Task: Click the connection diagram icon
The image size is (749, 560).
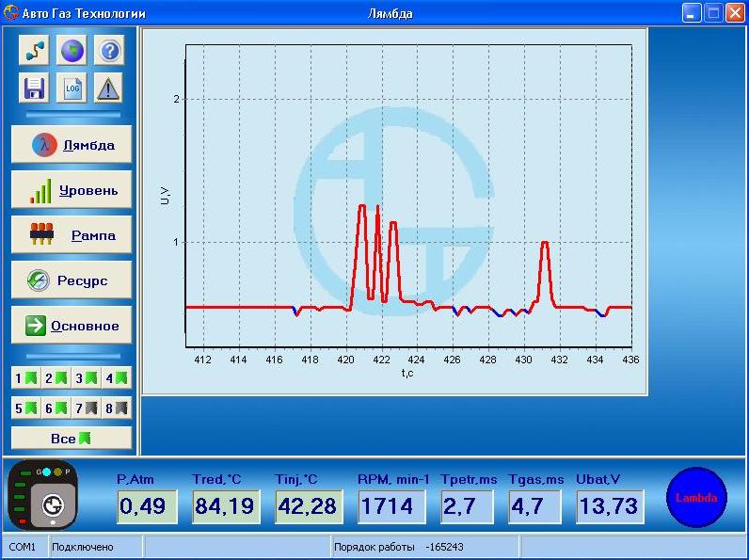Action: [35, 51]
